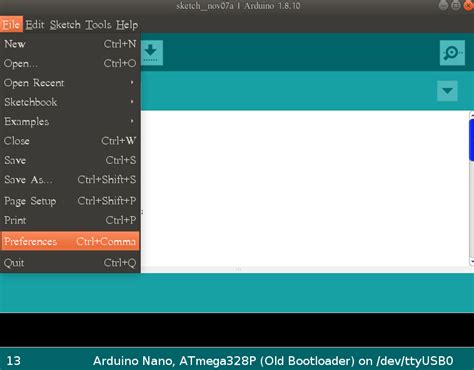Expand the Open Recent submenu
Viewport: 474px width, 370px height.
coord(70,82)
